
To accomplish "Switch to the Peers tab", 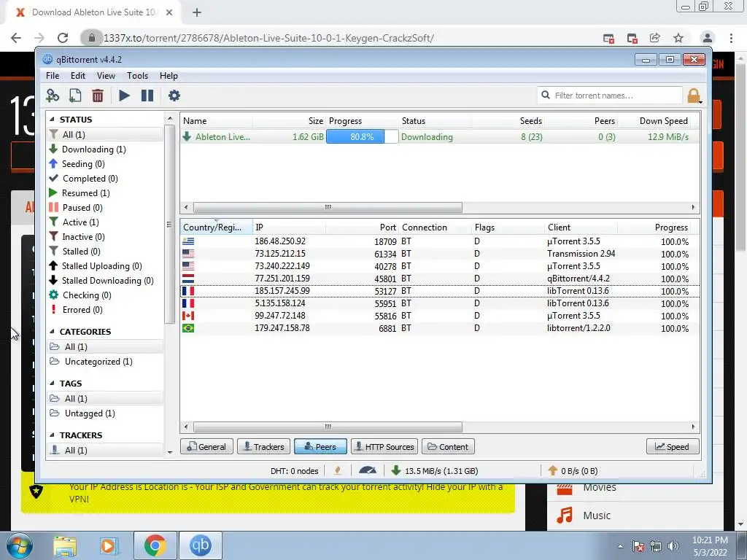I will pos(320,447).
